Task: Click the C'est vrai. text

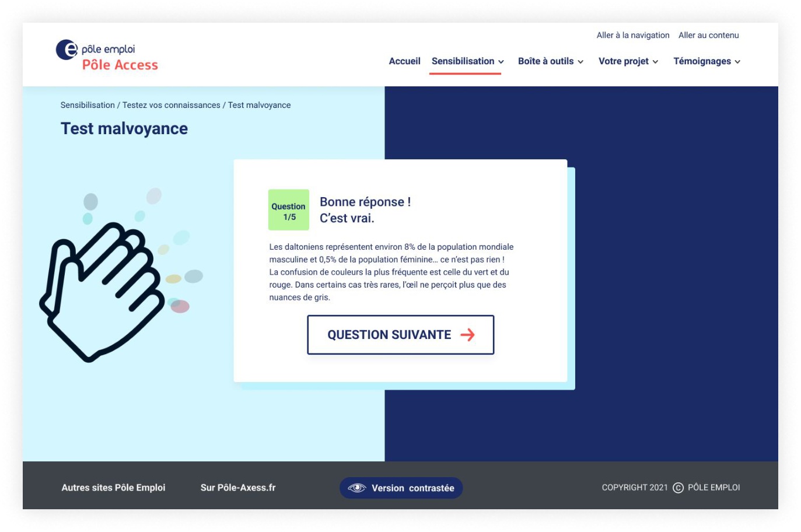Action: [347, 218]
